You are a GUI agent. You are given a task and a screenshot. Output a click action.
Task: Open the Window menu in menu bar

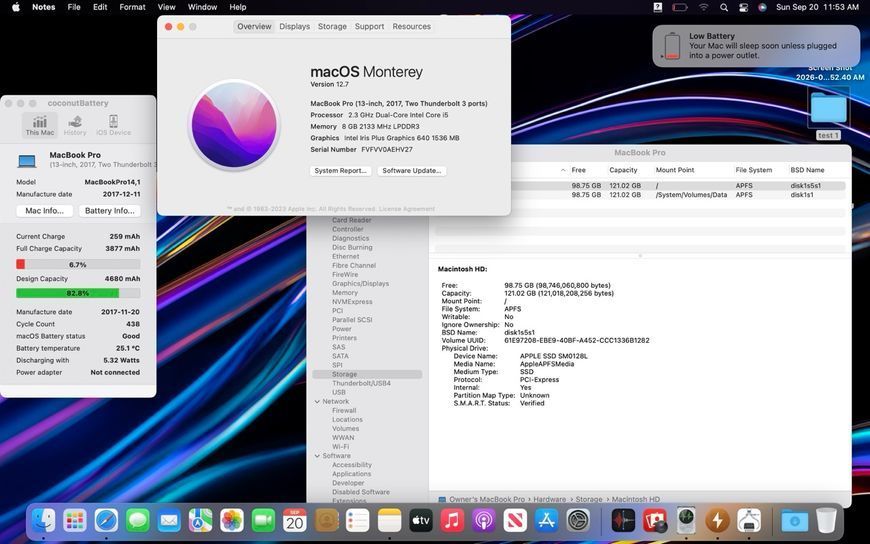tap(202, 7)
